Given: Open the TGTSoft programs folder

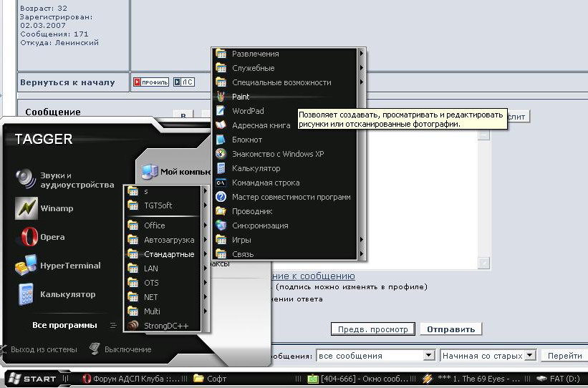Looking at the screenshot, I should click(x=167, y=205).
